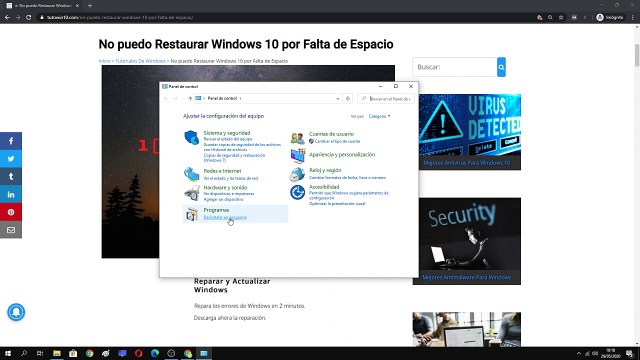Image resolution: width=640 pixels, height=360 pixels.
Task: Click Agregar un dispositivo link
Action: pyautogui.click(x=223, y=200)
